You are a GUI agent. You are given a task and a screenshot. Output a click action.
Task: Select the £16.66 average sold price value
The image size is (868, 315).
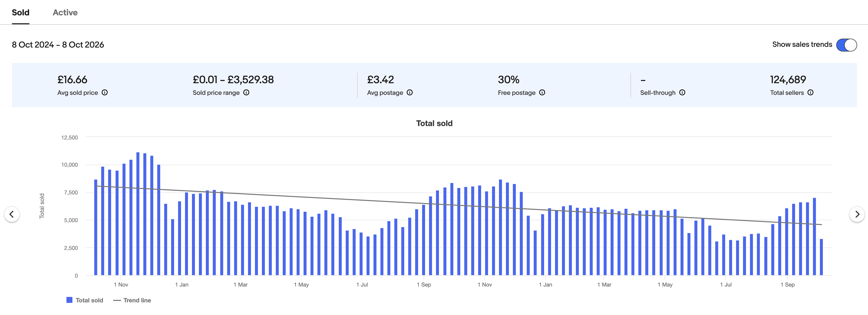[72, 80]
